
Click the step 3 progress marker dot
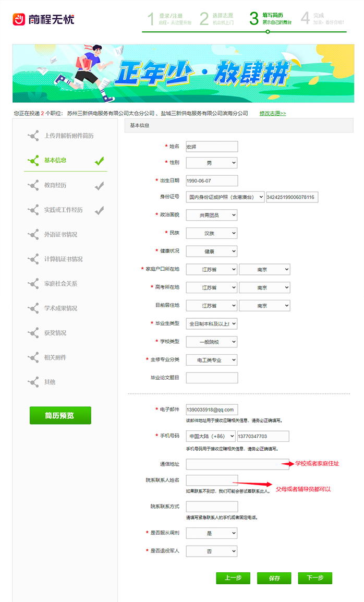[268, 32]
